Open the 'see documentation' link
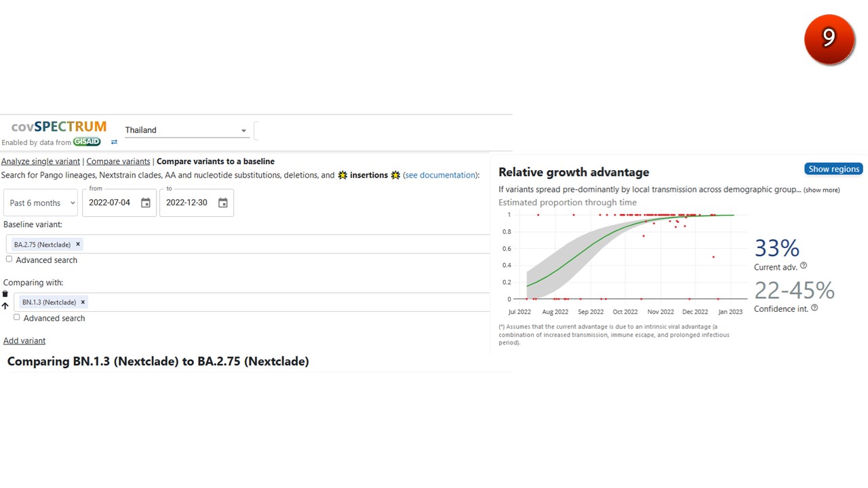This screenshot has height=488, width=868. tap(441, 175)
